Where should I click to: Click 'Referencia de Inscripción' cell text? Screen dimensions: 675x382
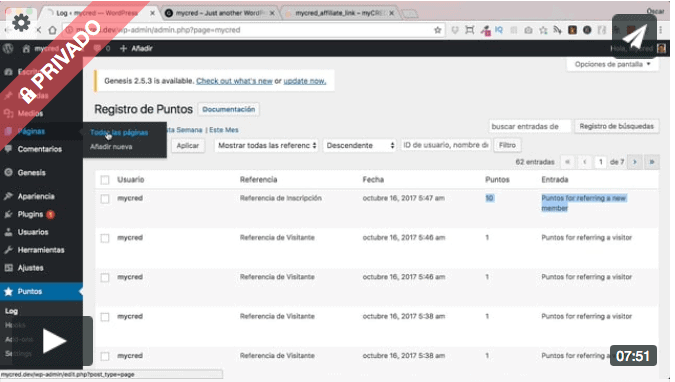click(281, 198)
